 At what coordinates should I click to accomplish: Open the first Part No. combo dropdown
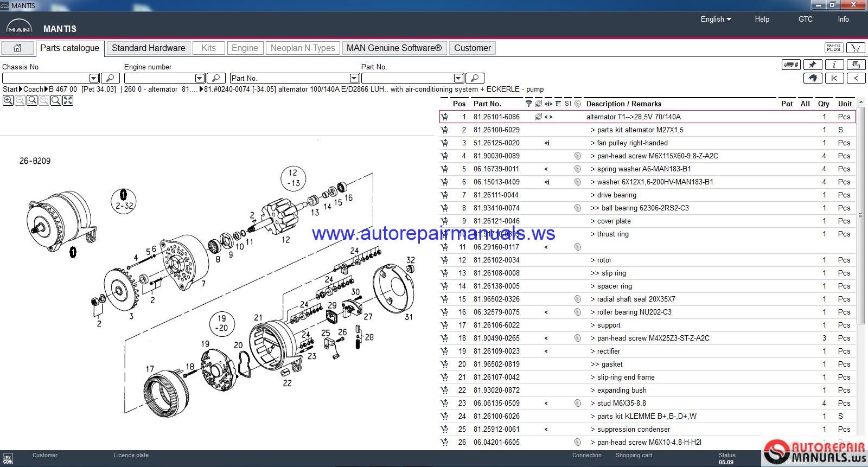pos(354,78)
